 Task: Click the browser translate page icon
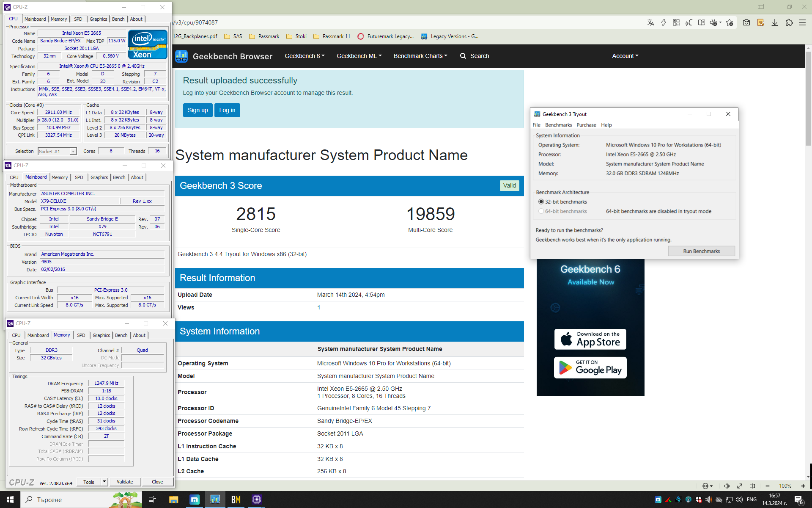(651, 23)
